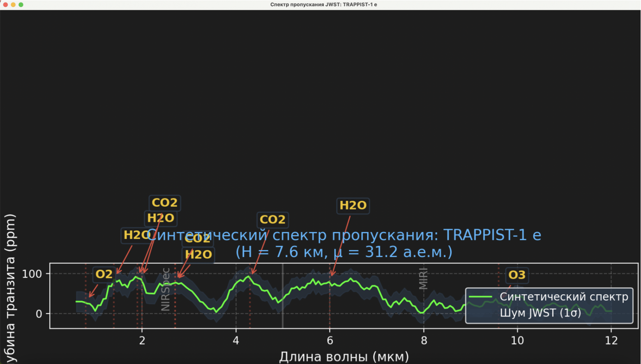641x364 pixels.
Task: Select the O2 annotation label
Action: [x=104, y=275]
